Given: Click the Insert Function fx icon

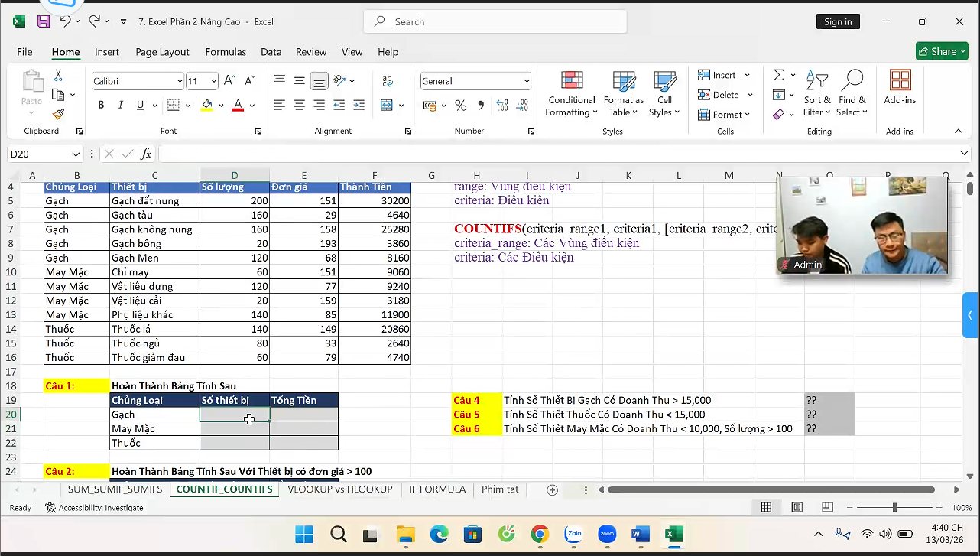Looking at the screenshot, I should 146,154.
